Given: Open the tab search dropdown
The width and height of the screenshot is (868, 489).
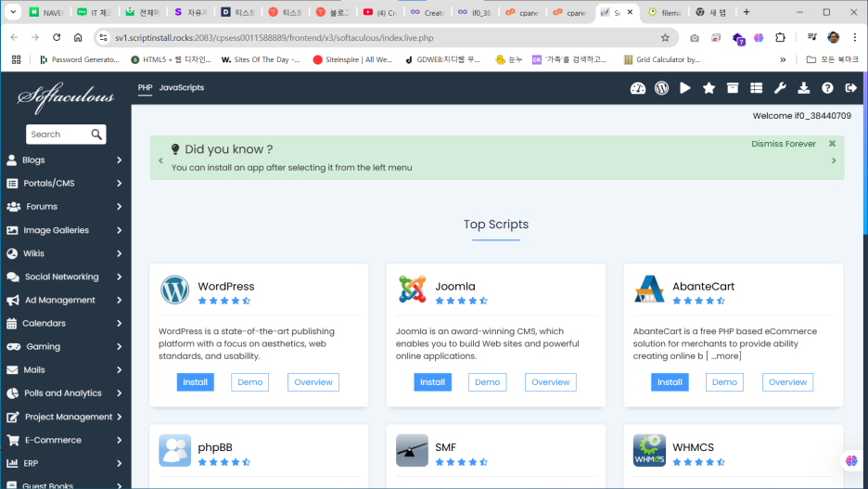Looking at the screenshot, I should (x=13, y=12).
